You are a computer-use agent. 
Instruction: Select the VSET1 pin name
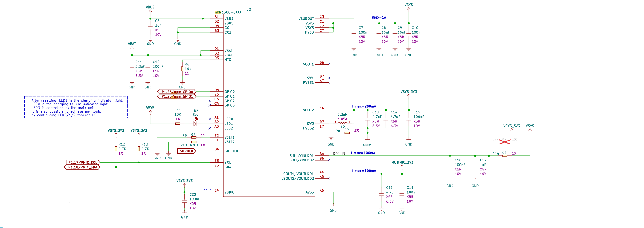(x=230, y=137)
